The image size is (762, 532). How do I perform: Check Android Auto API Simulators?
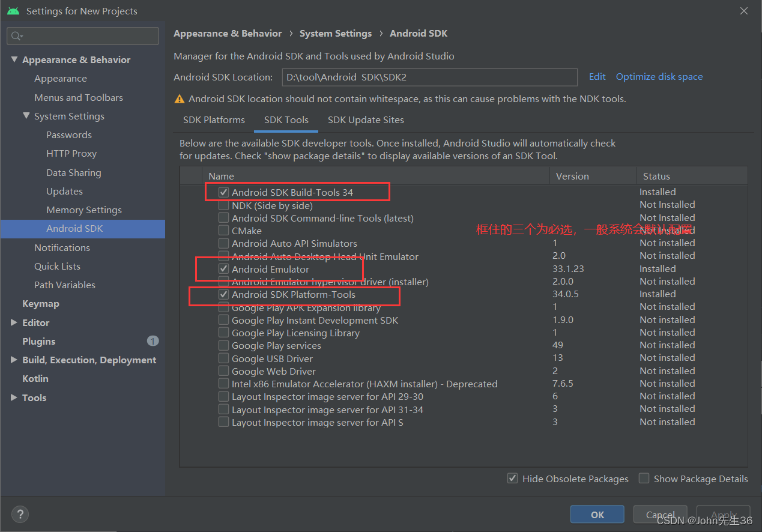tap(223, 243)
